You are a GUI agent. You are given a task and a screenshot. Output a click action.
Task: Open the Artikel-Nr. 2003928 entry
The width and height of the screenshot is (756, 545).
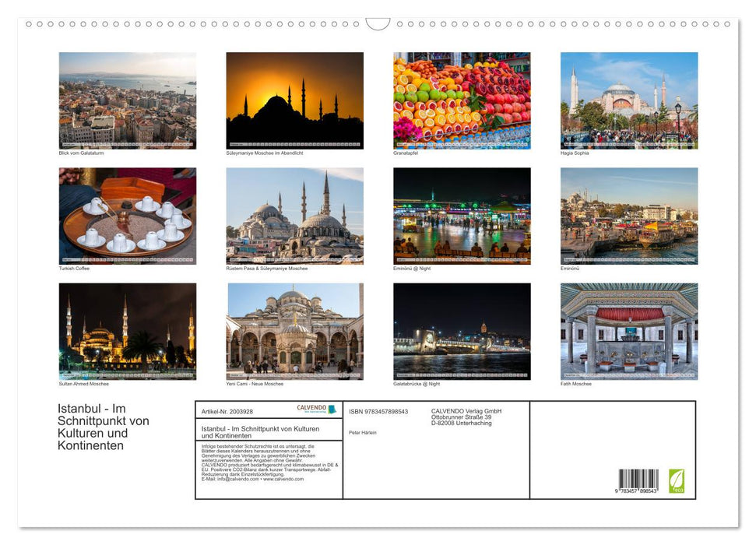[x=227, y=410]
